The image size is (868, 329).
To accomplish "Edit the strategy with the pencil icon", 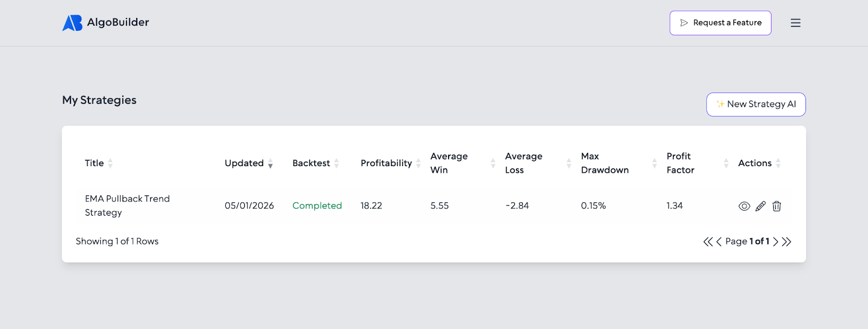I will coord(761,206).
